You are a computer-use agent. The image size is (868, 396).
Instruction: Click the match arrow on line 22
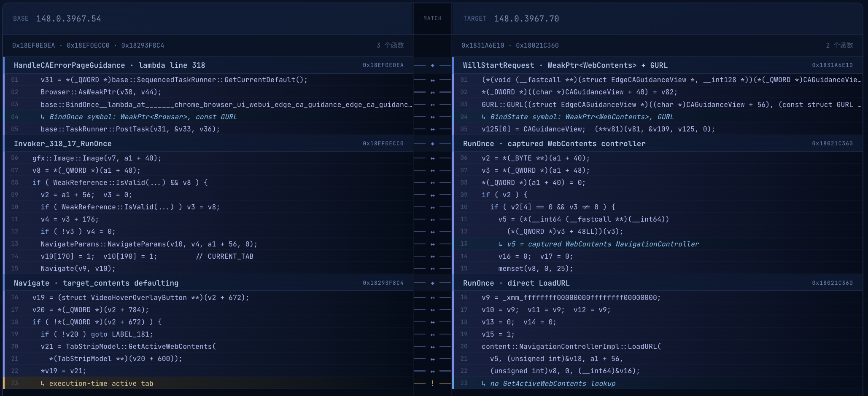click(432, 371)
